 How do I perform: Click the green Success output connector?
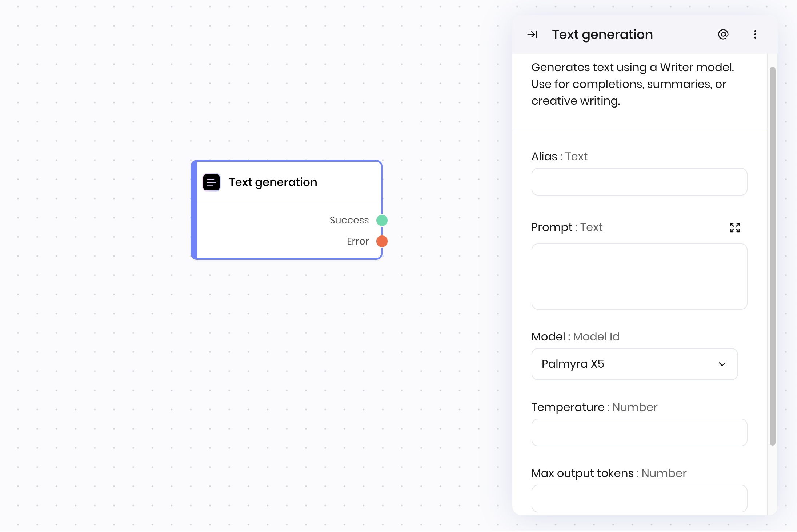click(x=382, y=220)
